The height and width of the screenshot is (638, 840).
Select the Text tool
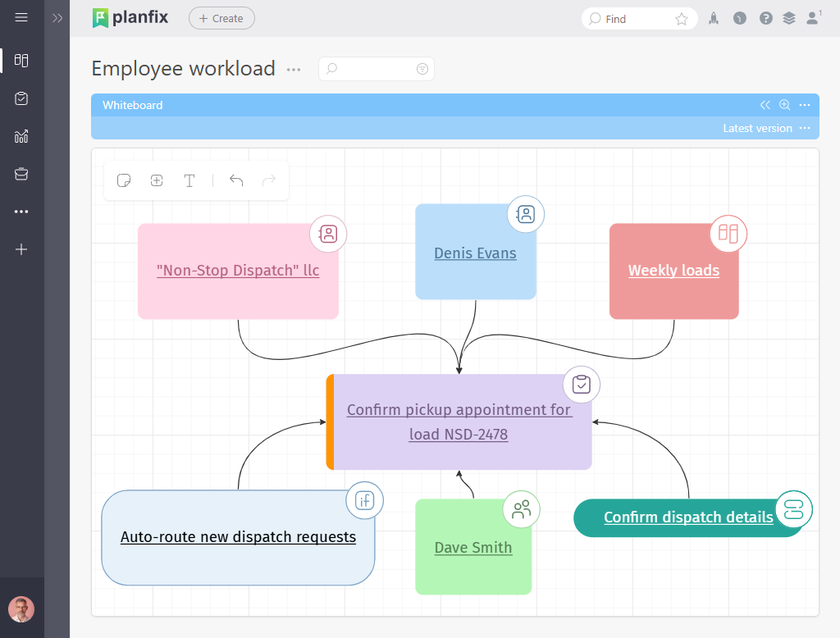click(x=189, y=181)
